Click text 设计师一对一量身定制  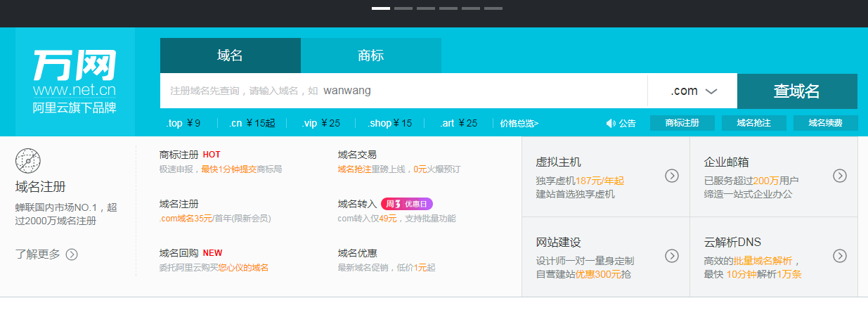click(585, 261)
